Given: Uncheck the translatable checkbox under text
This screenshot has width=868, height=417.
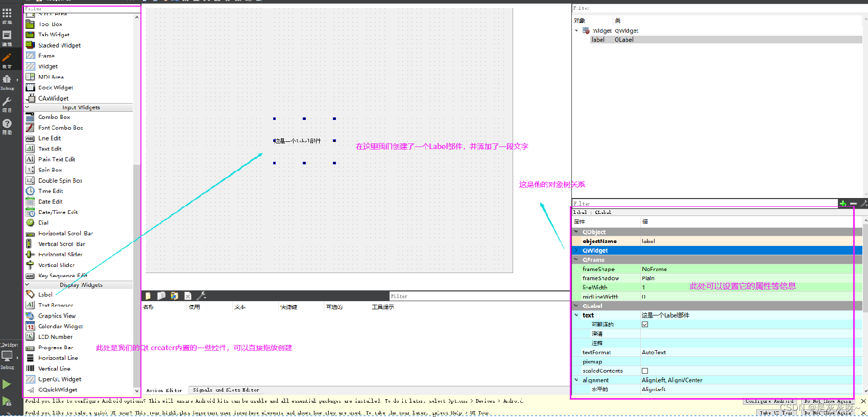Looking at the screenshot, I should tap(645, 325).
